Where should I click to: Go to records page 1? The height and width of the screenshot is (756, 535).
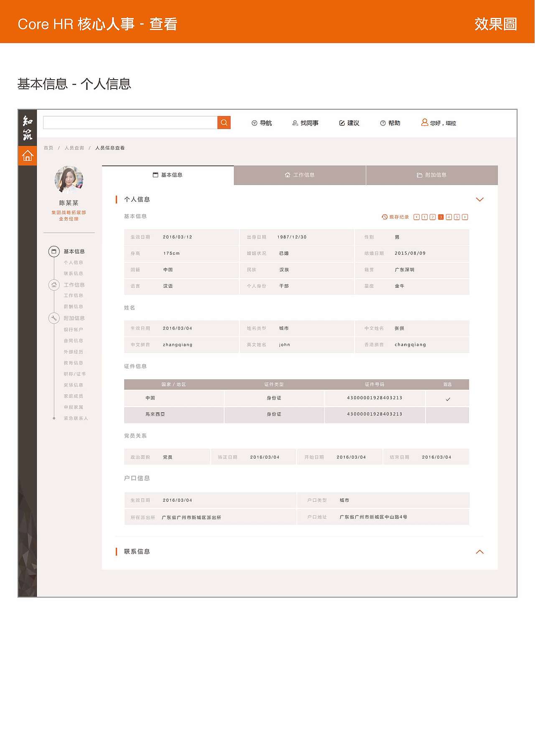(425, 217)
